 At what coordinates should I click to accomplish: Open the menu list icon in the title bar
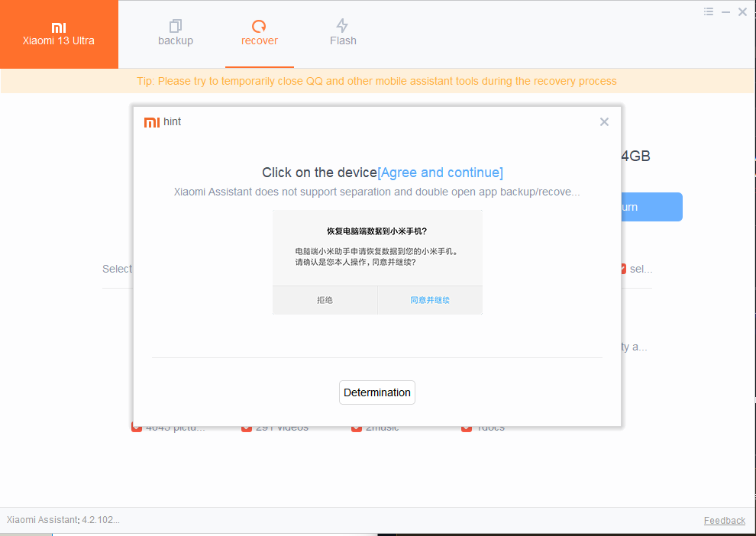coord(708,11)
